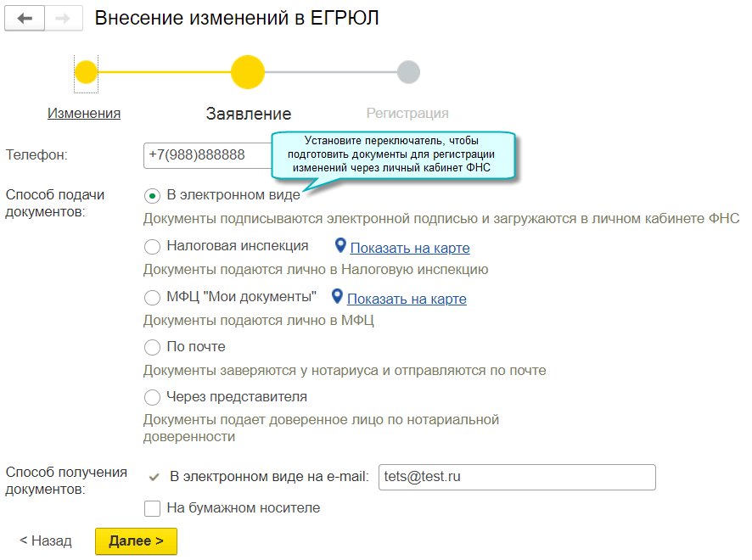The height and width of the screenshot is (560, 752).
Task: Open the Изменения step link
Action: point(84,113)
